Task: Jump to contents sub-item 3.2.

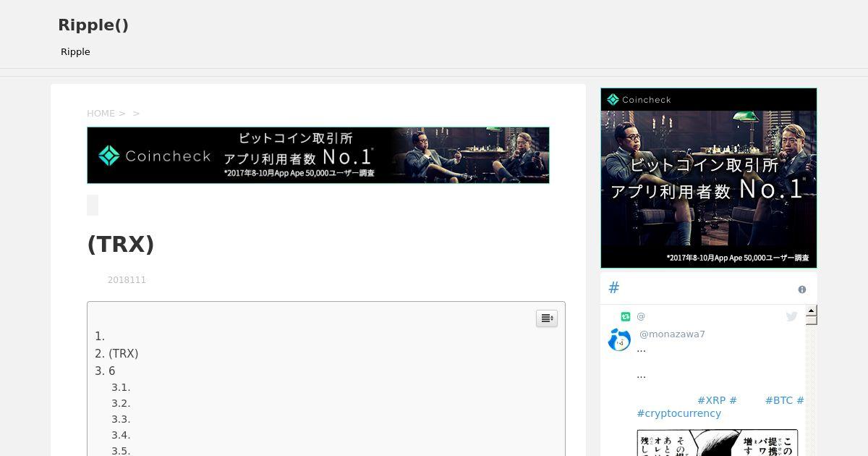Action: pyautogui.click(x=121, y=403)
